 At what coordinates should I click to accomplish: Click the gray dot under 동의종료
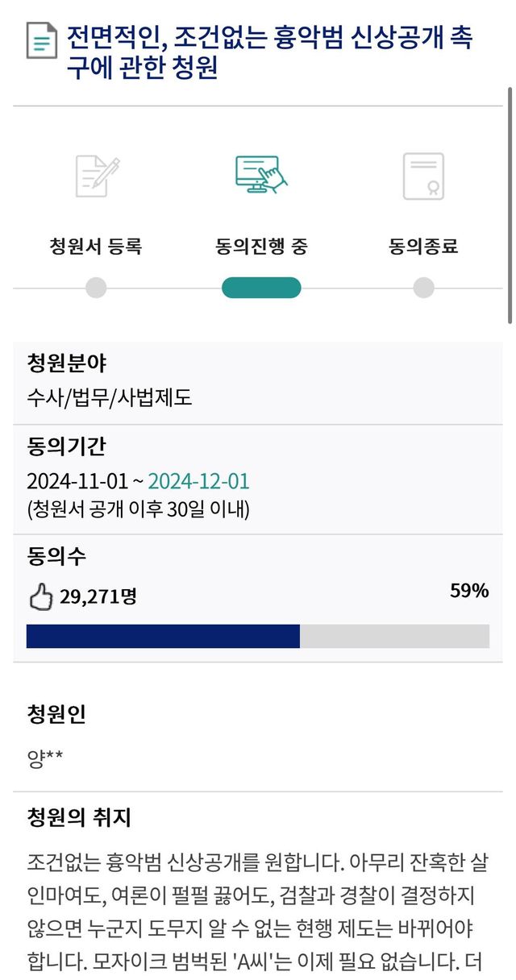click(423, 288)
